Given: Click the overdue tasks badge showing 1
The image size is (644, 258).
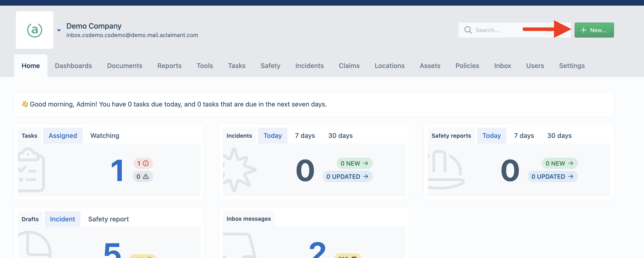Looking at the screenshot, I should [143, 163].
